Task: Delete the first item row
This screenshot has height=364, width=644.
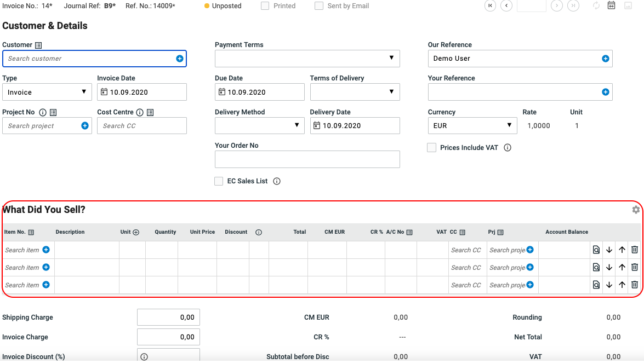Action: [x=634, y=250]
